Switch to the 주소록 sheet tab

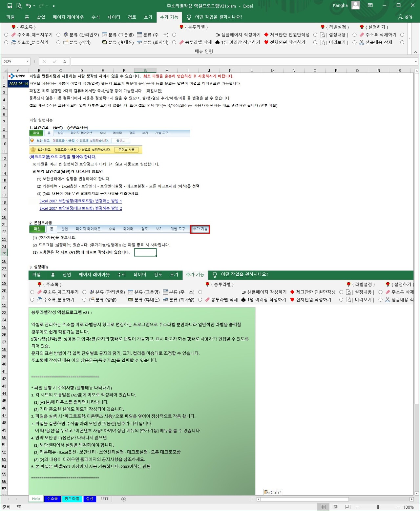pyautogui.click(x=52, y=499)
